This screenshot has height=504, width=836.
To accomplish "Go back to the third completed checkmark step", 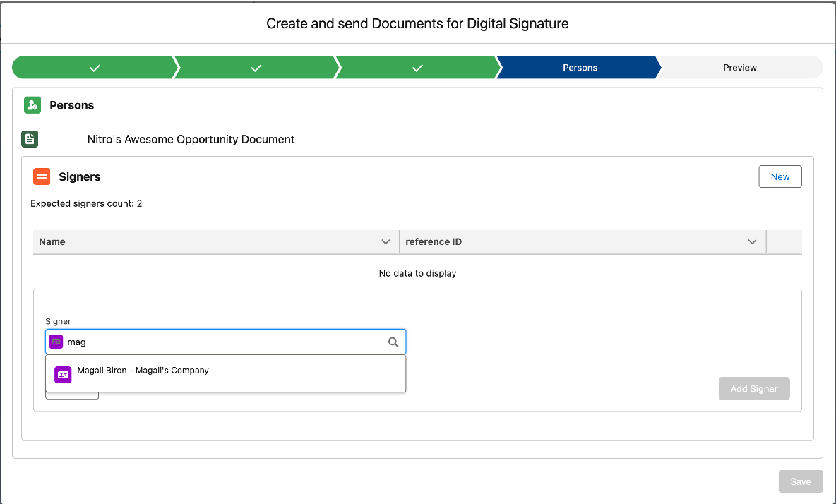I will [417, 68].
